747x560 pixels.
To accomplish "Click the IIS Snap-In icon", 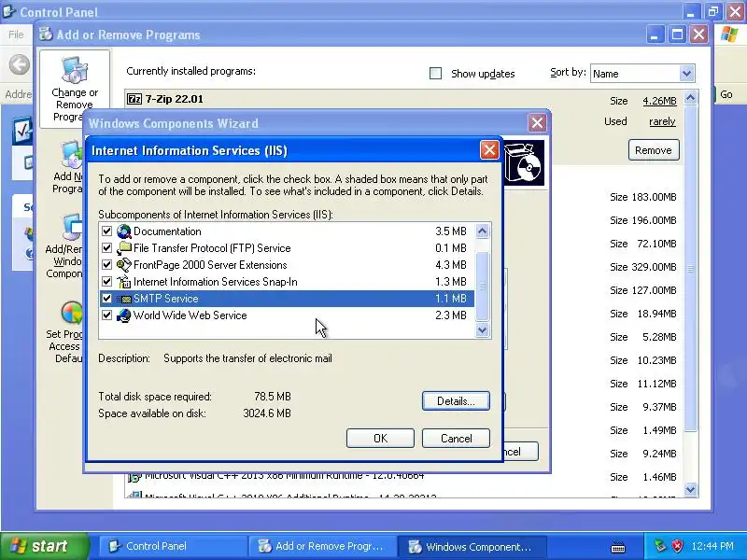I will pos(124,282).
